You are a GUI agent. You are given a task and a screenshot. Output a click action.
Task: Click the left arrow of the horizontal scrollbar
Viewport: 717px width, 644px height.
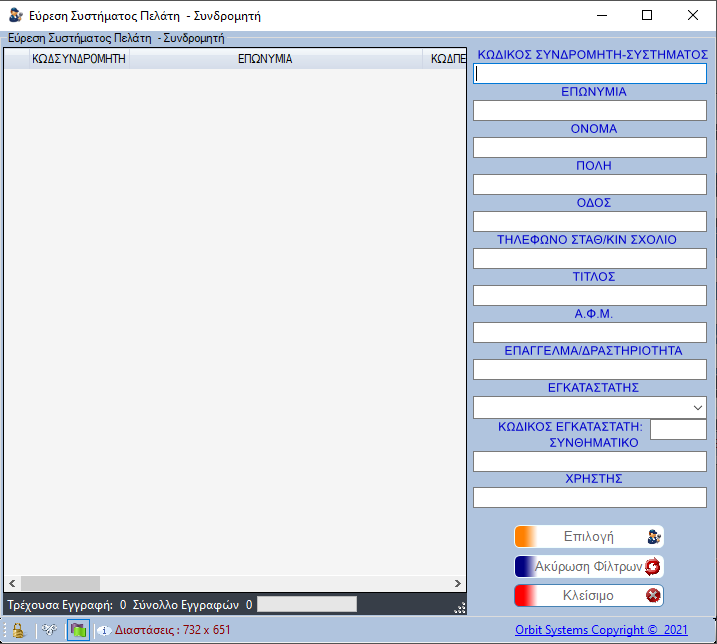coord(12,584)
